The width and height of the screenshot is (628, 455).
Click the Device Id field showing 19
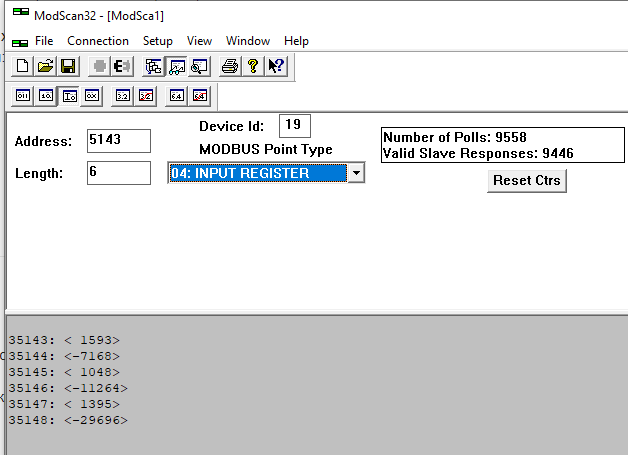pos(295,125)
